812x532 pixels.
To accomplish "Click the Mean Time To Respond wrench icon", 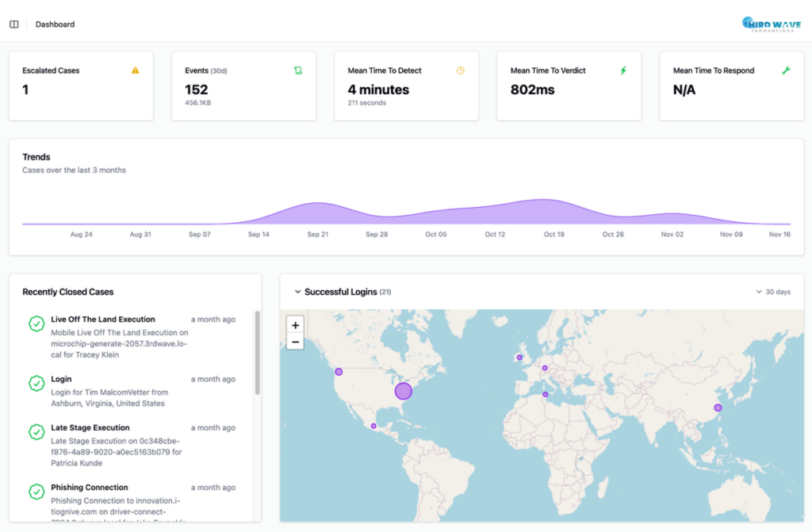I will click(x=786, y=71).
